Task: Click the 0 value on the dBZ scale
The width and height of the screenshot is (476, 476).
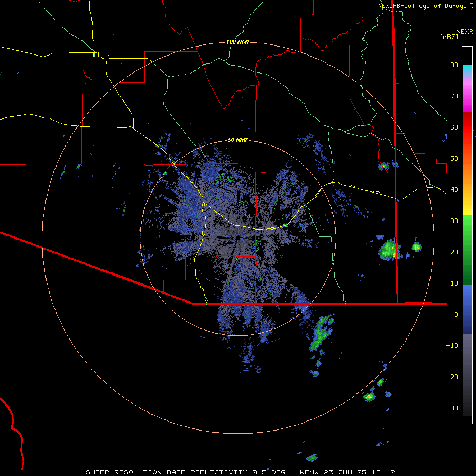Action: click(456, 315)
